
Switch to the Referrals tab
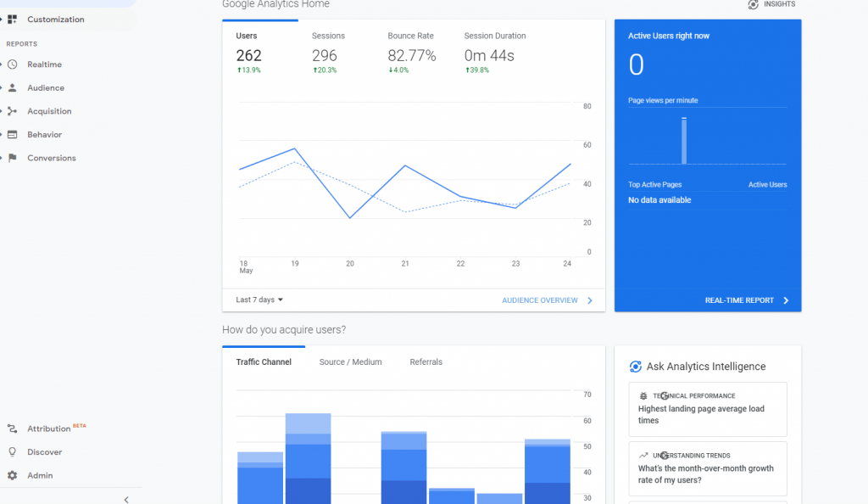[426, 361]
